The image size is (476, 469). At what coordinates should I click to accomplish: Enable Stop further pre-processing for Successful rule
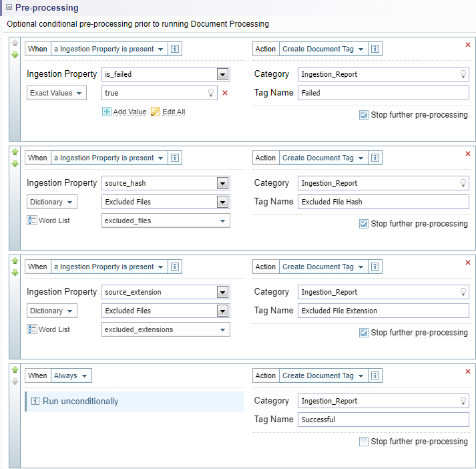click(x=363, y=441)
